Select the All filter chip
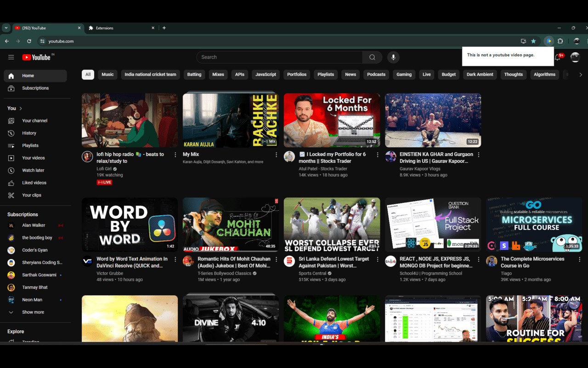Screen dimensions: 588x368 click(x=88, y=75)
